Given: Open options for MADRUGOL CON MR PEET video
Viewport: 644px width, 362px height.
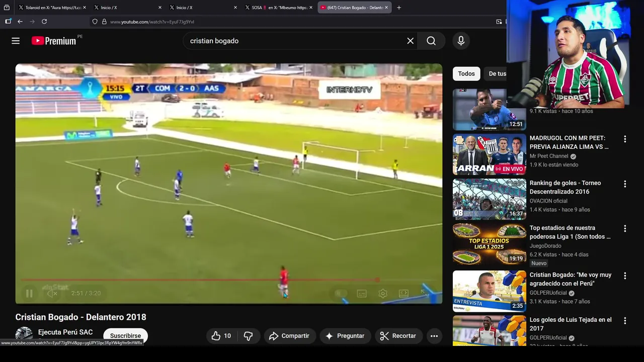Looking at the screenshot, I should (625, 139).
